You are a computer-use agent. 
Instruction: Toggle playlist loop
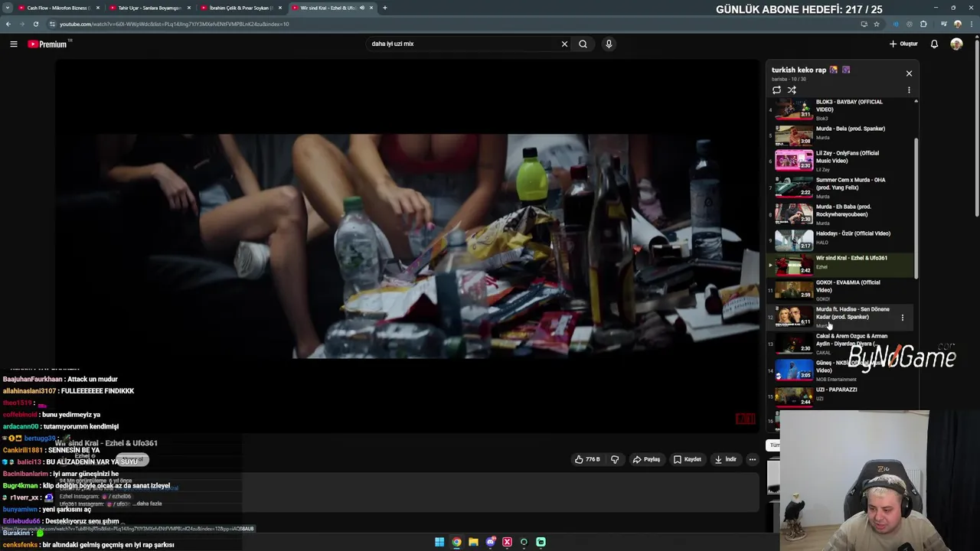click(776, 90)
